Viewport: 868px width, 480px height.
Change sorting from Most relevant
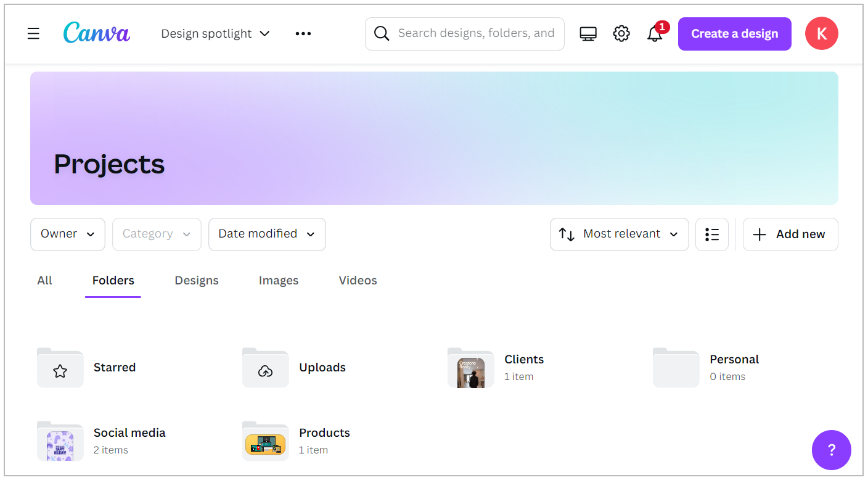(619, 234)
